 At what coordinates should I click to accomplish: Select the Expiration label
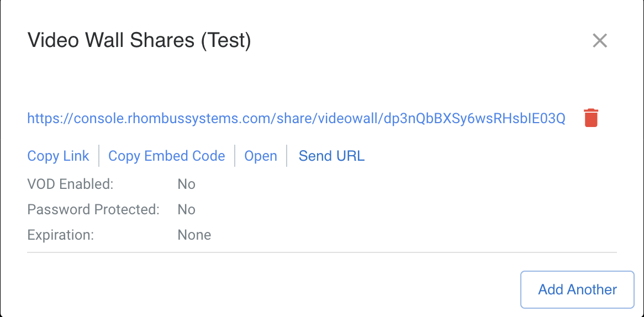61,235
